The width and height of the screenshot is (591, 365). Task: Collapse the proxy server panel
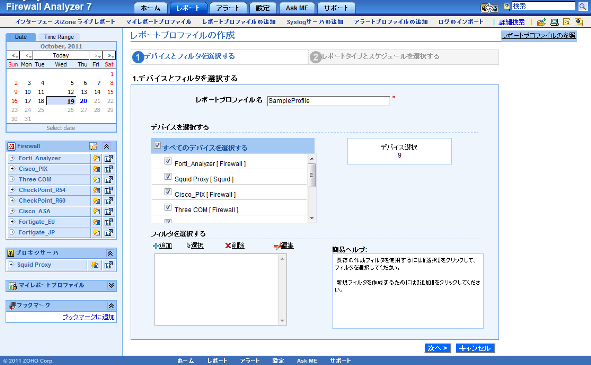pos(110,253)
